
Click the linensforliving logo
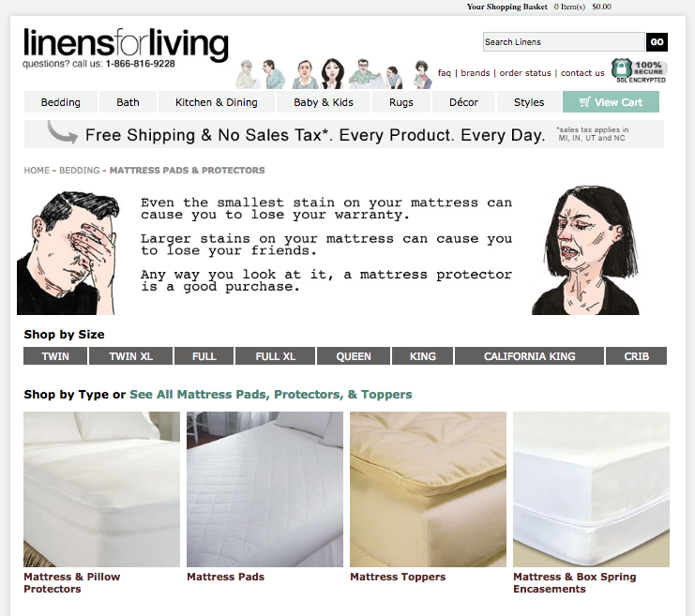point(126,45)
